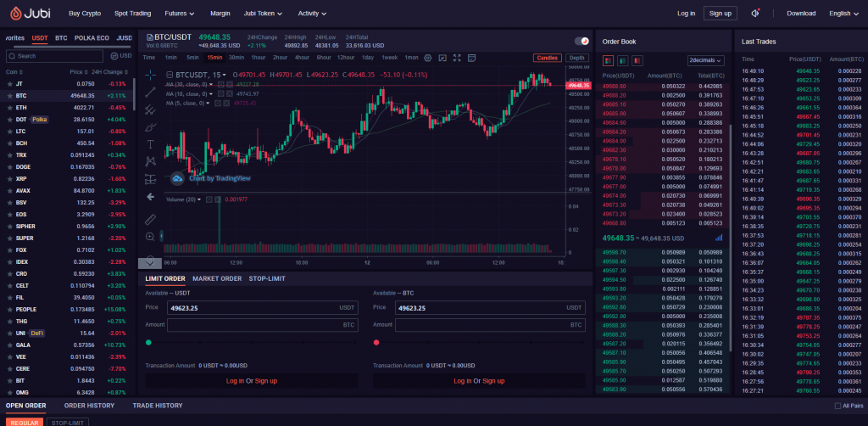868x426 pixels.
Task: Select the prediction and measurement tool
Action: 150,179
